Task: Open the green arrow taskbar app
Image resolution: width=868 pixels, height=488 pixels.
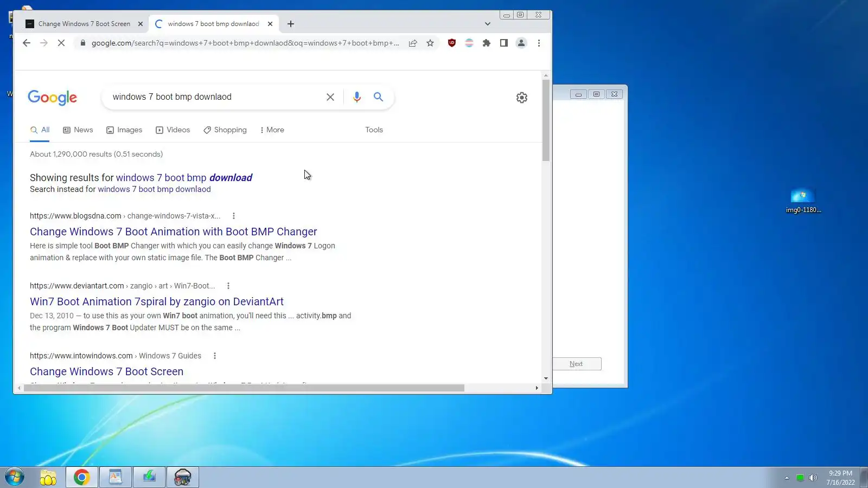Action: click(149, 477)
